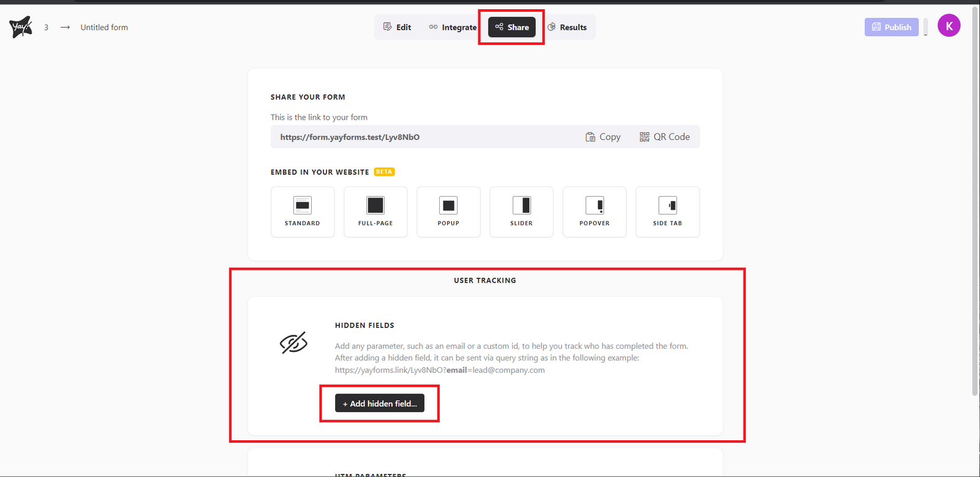Choose the Popover embed option
Screen dimensions: 980x477
[594, 212]
